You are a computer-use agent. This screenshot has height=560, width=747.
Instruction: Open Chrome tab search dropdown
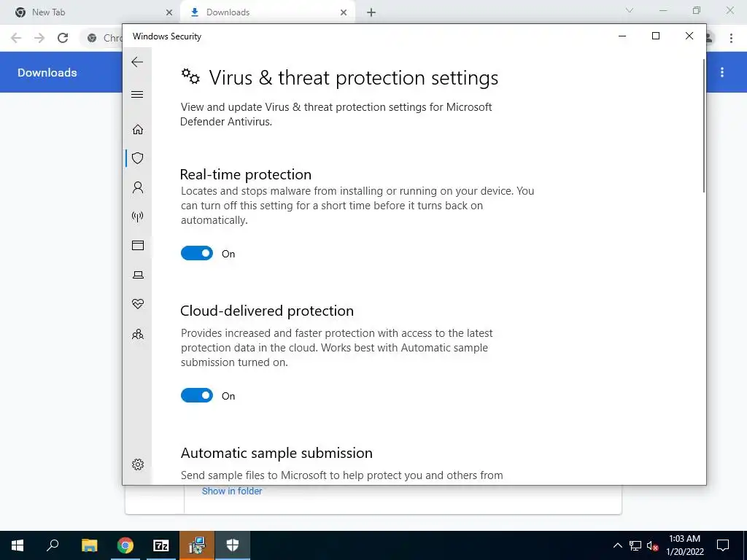630,10
